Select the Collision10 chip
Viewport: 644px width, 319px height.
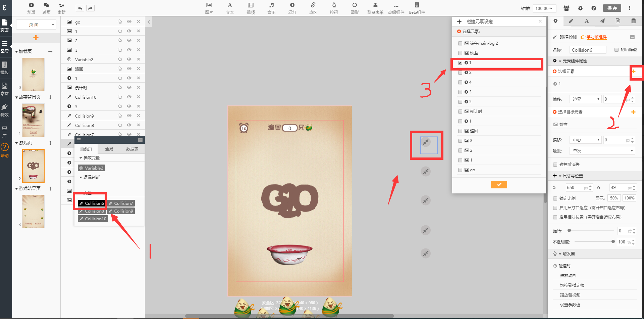pyautogui.click(x=93, y=219)
